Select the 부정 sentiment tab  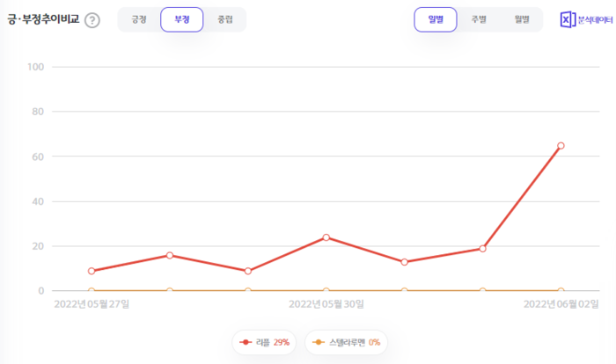pyautogui.click(x=182, y=19)
